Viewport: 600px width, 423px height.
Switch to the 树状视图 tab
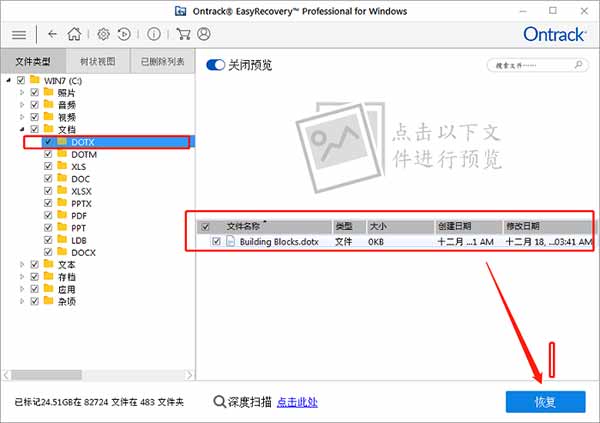pyautogui.click(x=100, y=61)
